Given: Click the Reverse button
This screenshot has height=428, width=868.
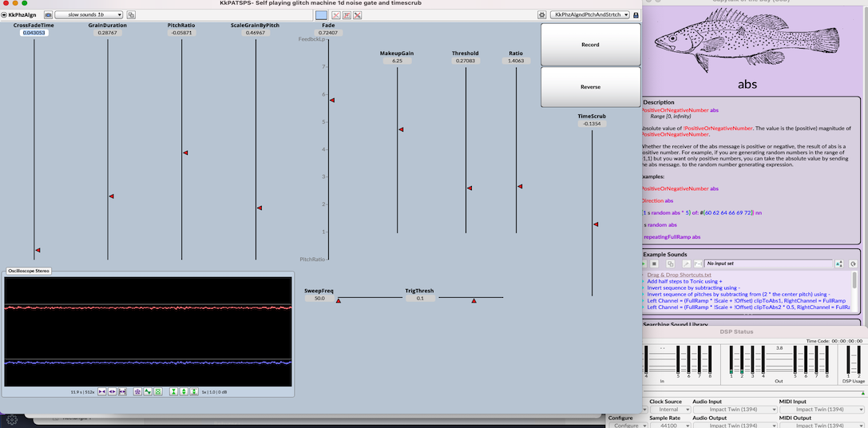Looking at the screenshot, I should (x=590, y=87).
